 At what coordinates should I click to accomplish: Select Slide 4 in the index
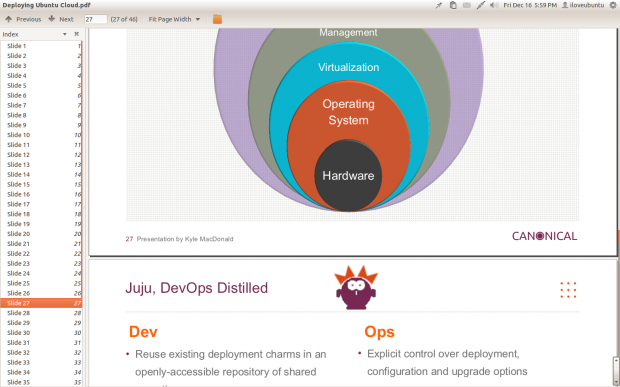coord(41,76)
